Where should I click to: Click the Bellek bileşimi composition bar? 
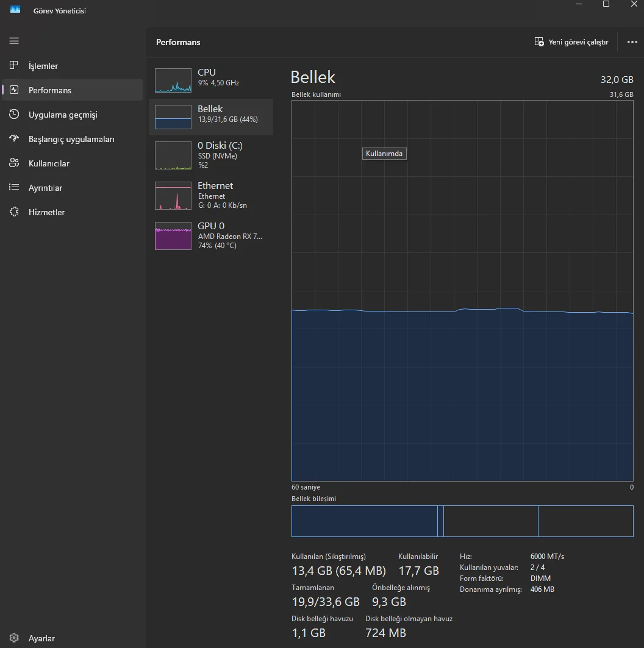click(x=462, y=521)
